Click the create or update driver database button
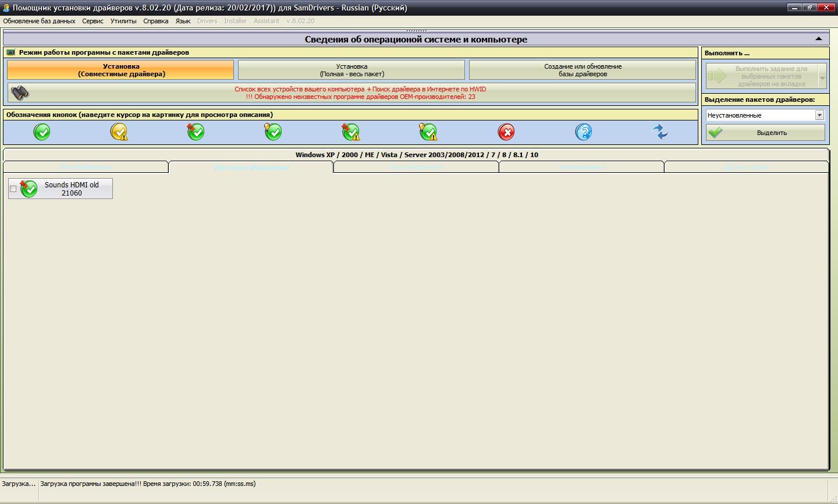 coord(583,70)
